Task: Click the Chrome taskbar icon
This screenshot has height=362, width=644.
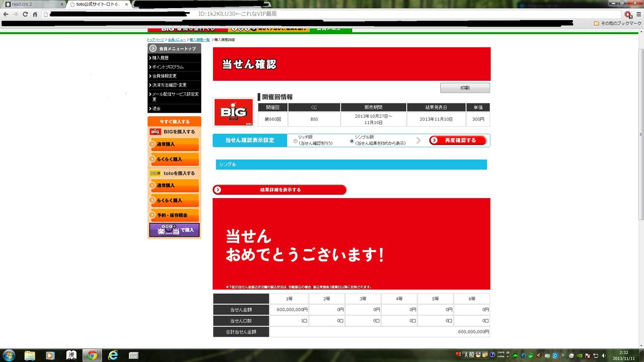Action: coord(92,355)
